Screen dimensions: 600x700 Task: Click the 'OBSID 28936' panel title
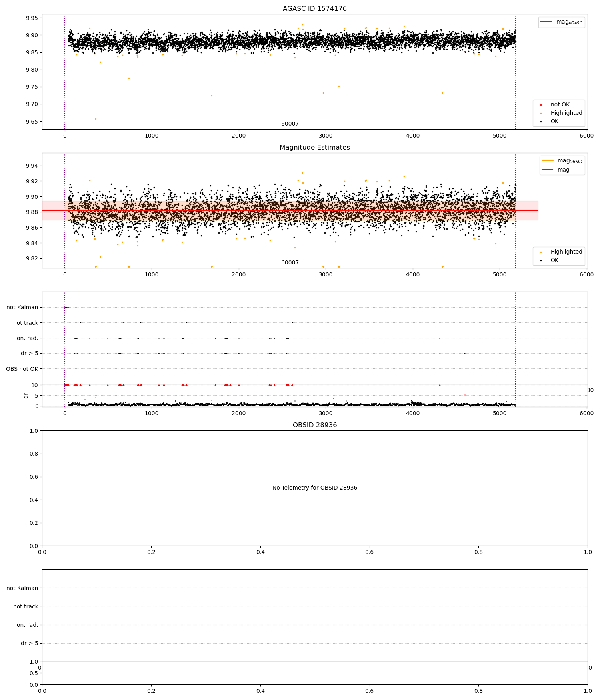[314, 425]
